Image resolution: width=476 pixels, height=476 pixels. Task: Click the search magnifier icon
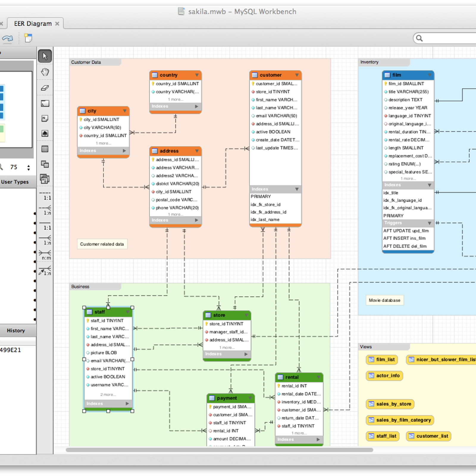(x=419, y=38)
